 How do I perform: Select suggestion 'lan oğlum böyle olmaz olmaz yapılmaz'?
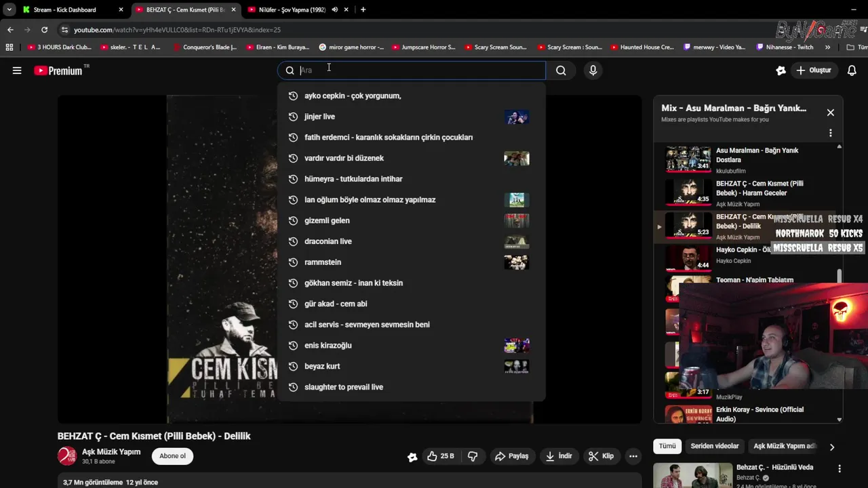(x=411, y=200)
